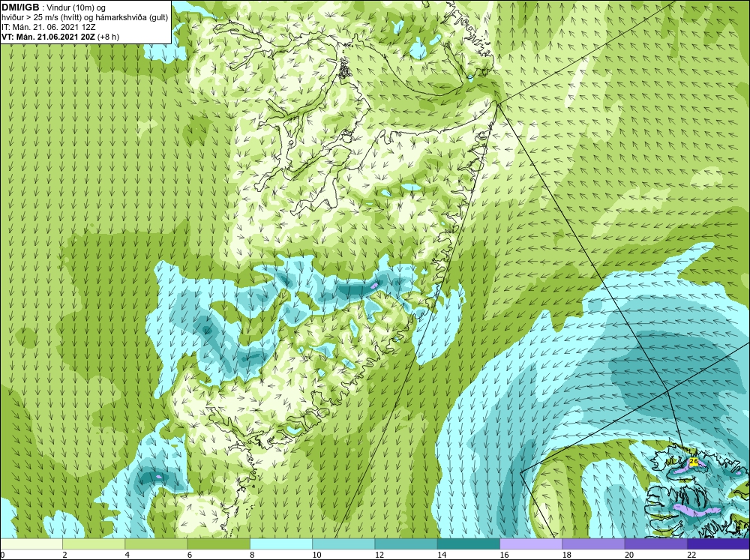Click the 8–10 m/s light cyan legend swatch
The image size is (750, 560).
point(281,544)
